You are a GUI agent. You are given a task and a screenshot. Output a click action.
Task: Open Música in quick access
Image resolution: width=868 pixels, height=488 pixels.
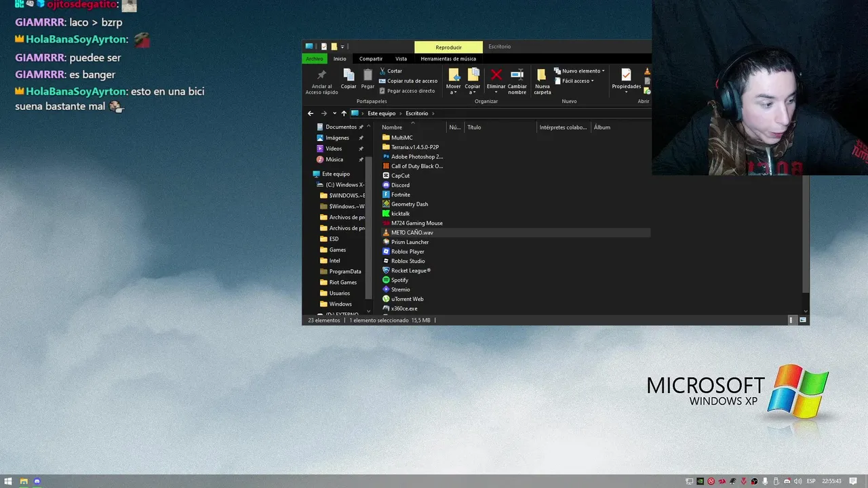(334, 159)
